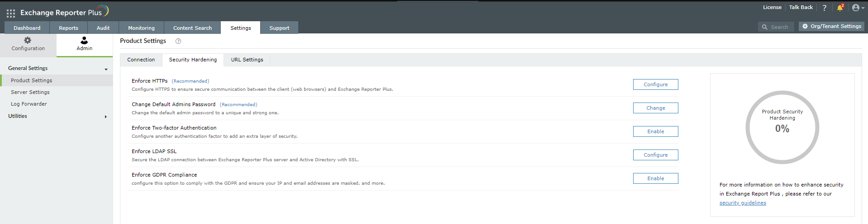Switch to the URL Settings sub-tab
868x224 pixels.
(247, 60)
